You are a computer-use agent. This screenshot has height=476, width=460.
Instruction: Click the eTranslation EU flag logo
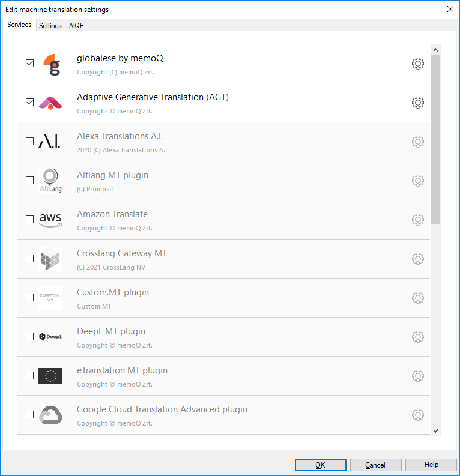pos(50,376)
